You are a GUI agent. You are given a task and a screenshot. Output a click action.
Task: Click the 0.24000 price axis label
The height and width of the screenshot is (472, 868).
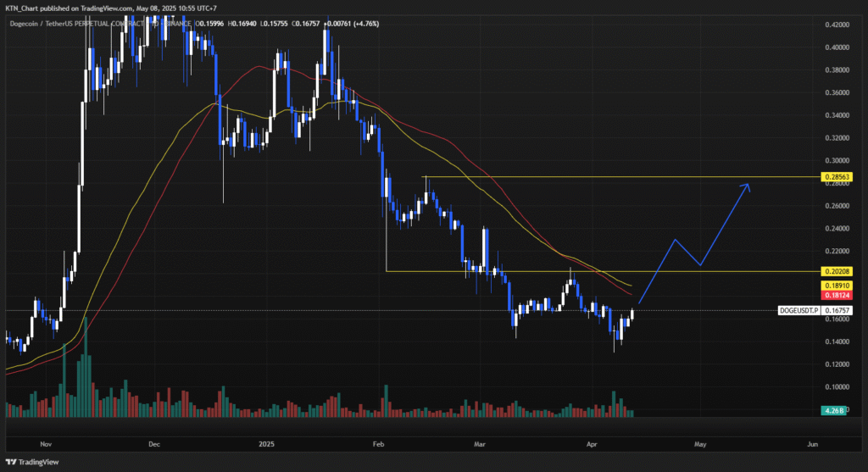coord(837,229)
